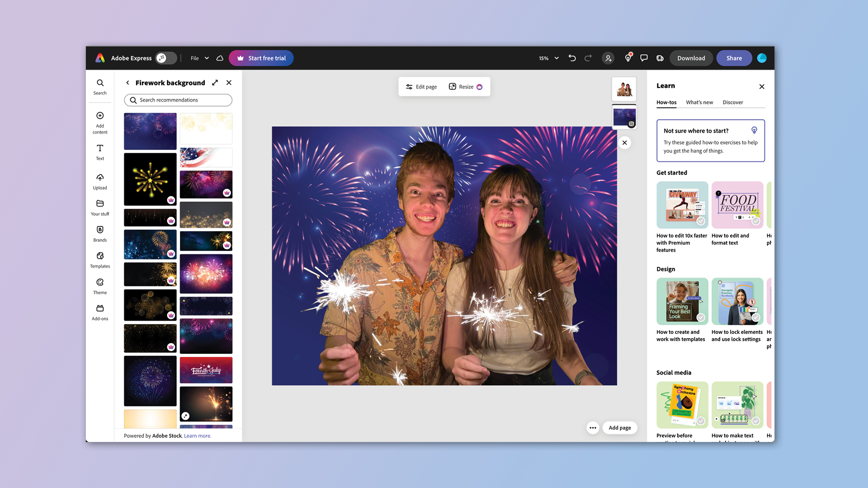The height and width of the screenshot is (488, 868).
Task: Open the Theme panel
Action: [x=99, y=286]
